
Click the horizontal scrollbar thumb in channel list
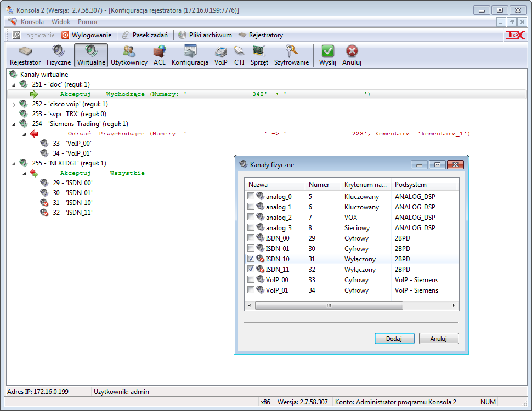(x=329, y=306)
